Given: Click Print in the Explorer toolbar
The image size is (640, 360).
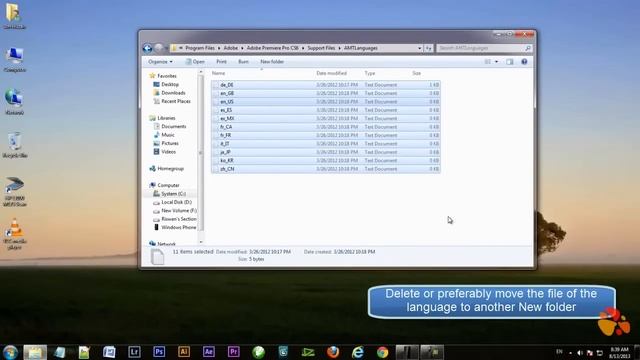Looking at the screenshot, I should pyautogui.click(x=221, y=62).
